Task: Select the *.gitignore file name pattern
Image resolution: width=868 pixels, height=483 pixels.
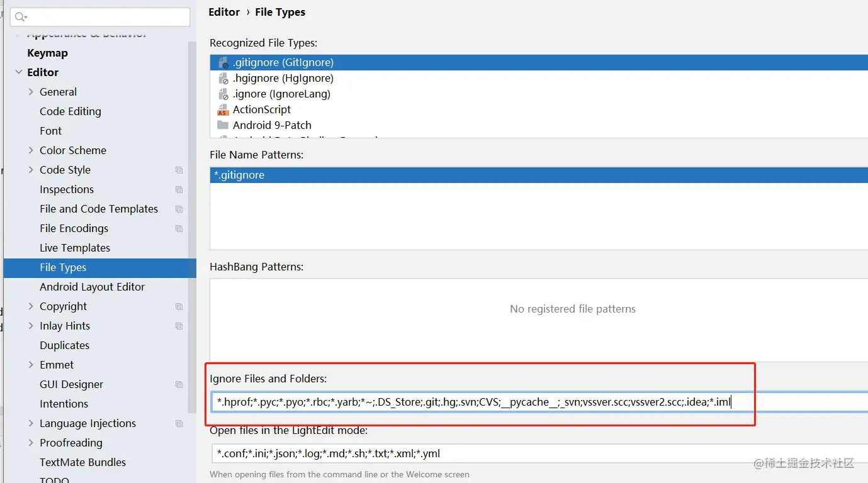Action: tap(539, 175)
